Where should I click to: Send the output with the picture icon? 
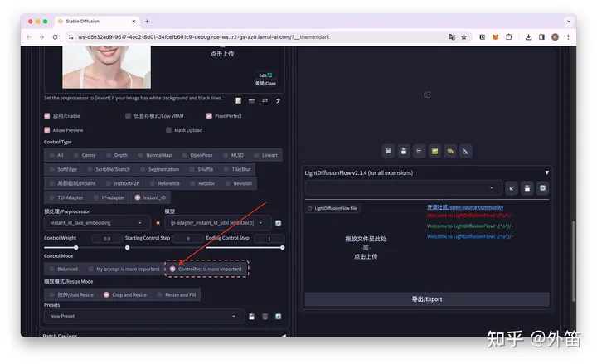pos(434,151)
